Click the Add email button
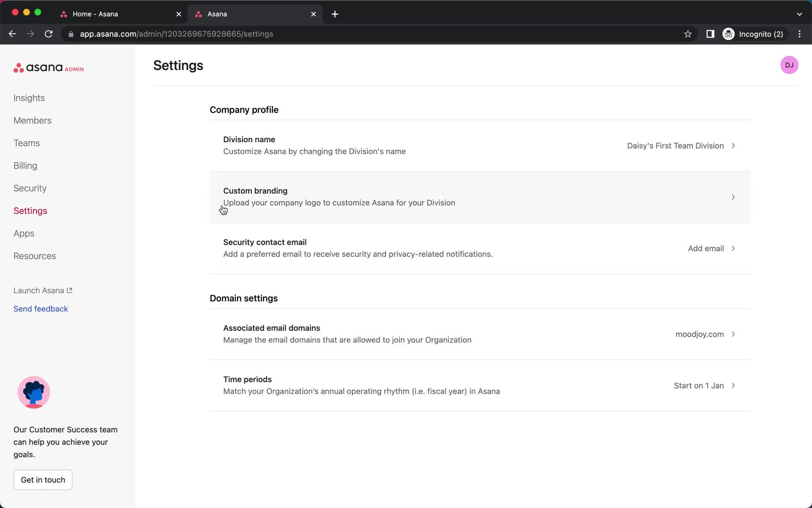Screen dimensions: 812x508 click(705, 248)
